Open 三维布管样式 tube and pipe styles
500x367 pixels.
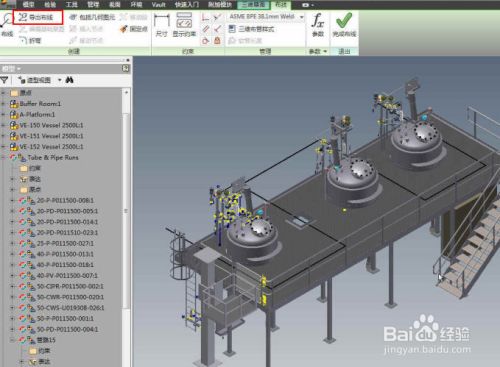click(251, 29)
